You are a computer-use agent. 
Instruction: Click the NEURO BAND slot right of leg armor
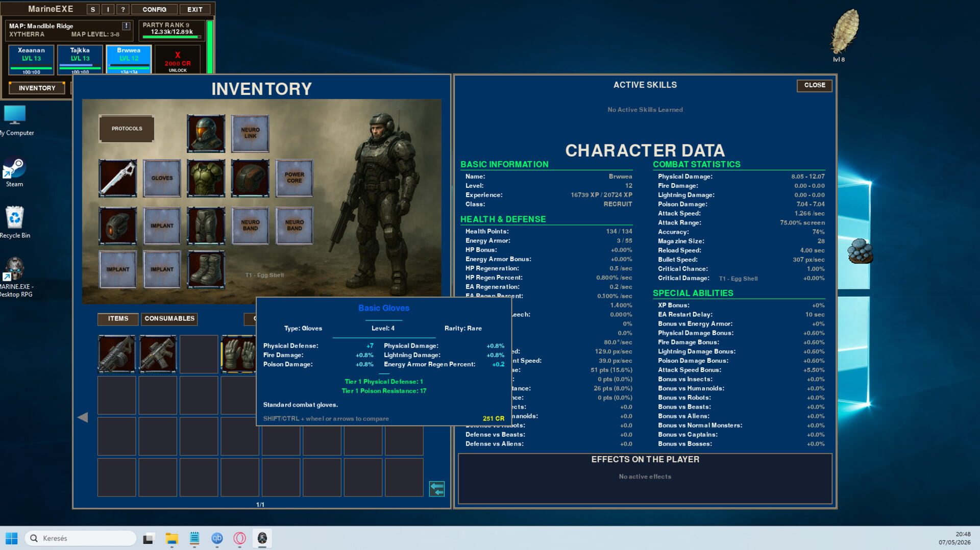point(250,226)
